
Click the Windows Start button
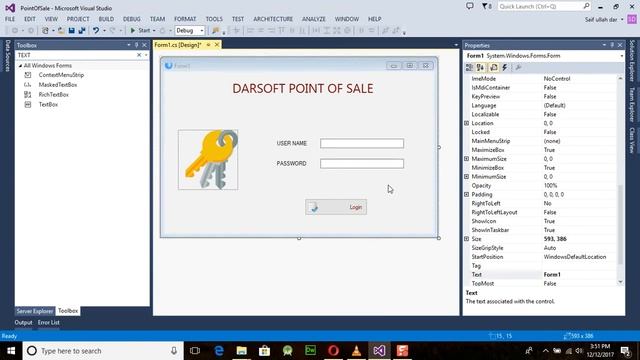click(x=11, y=351)
